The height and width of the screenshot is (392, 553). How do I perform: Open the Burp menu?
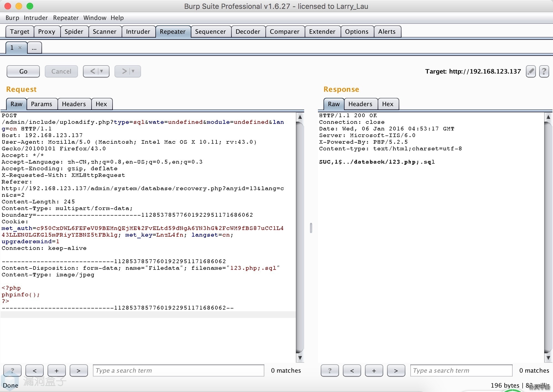point(12,18)
